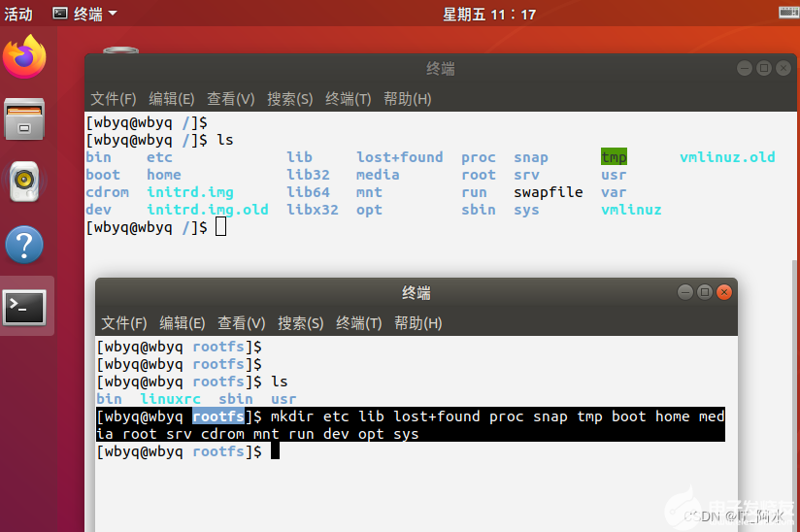Image resolution: width=800 pixels, height=532 pixels.
Task: Open the 终端 app menu in top bar
Action: click(84, 14)
